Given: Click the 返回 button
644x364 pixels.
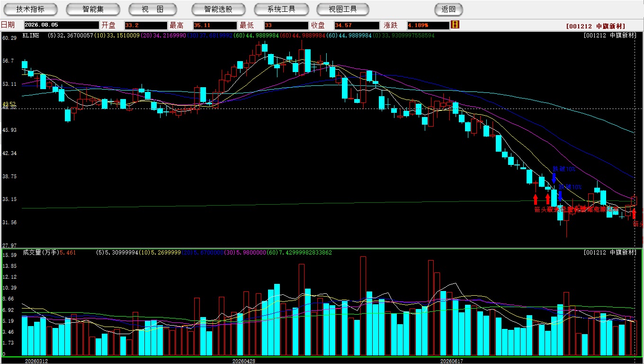Looking at the screenshot, I should click(x=448, y=9).
